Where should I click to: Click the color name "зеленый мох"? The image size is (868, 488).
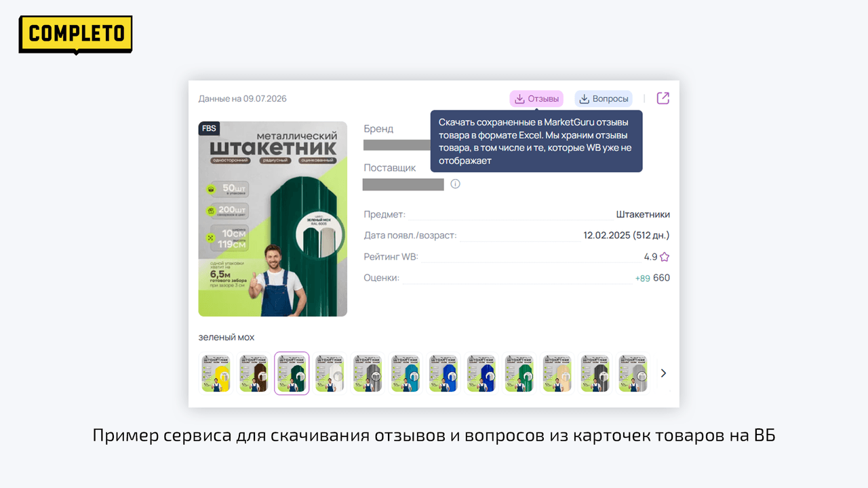point(226,337)
